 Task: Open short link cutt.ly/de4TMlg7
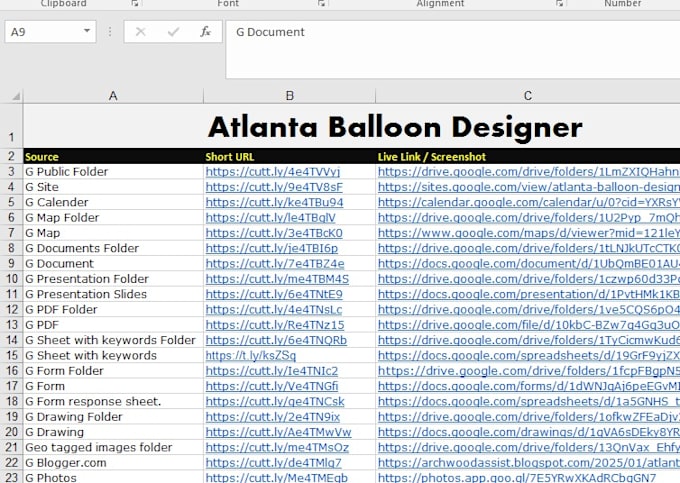[274, 463]
